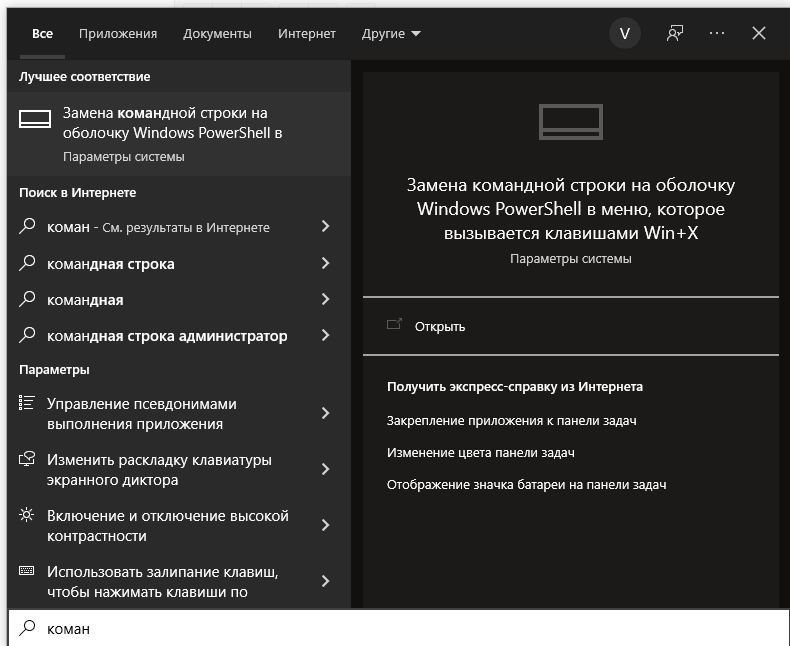The image size is (790, 646).
Task: Expand chevron for высокой контрастности setting
Action: click(325, 525)
